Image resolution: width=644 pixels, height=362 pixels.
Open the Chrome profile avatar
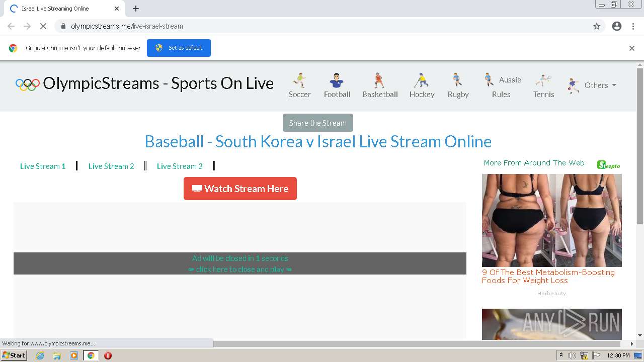coord(617,26)
